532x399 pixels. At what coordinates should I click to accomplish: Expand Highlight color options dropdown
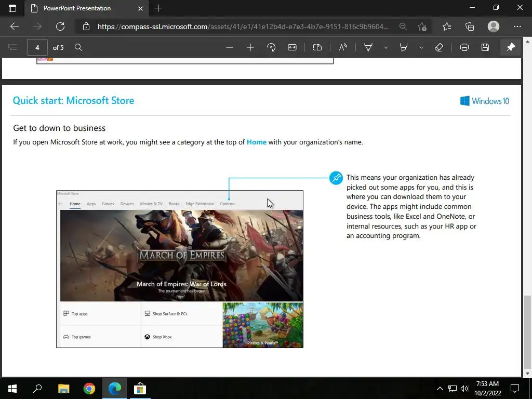[x=421, y=47]
